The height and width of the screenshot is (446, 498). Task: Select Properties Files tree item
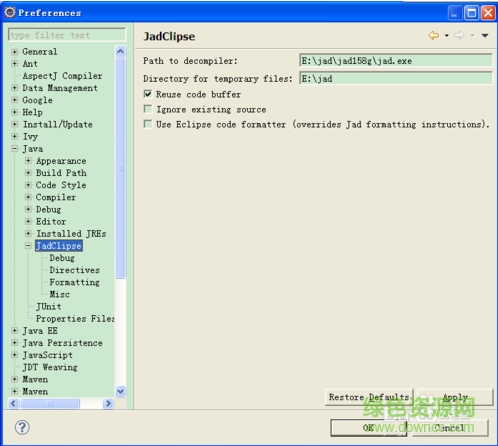75,319
